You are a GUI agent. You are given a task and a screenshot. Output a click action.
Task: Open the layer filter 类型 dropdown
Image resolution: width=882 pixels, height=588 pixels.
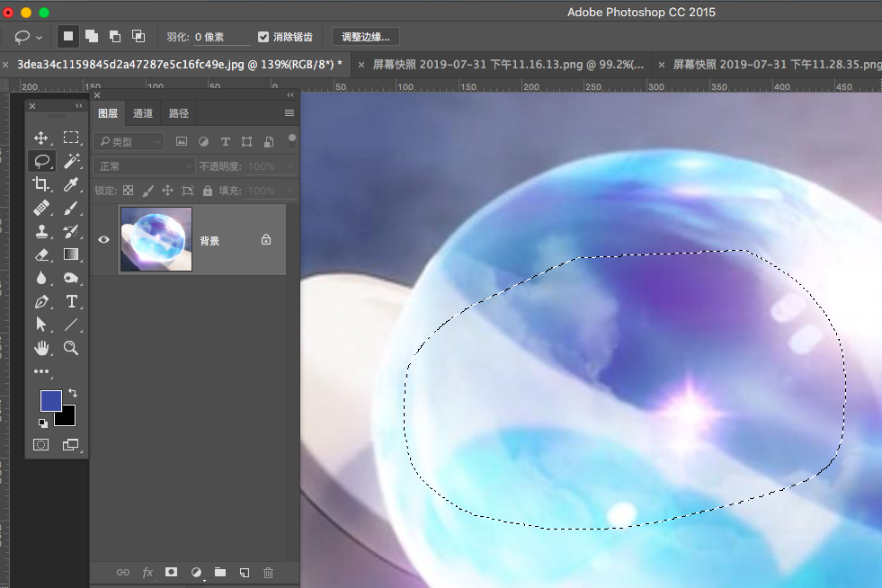pyautogui.click(x=129, y=142)
